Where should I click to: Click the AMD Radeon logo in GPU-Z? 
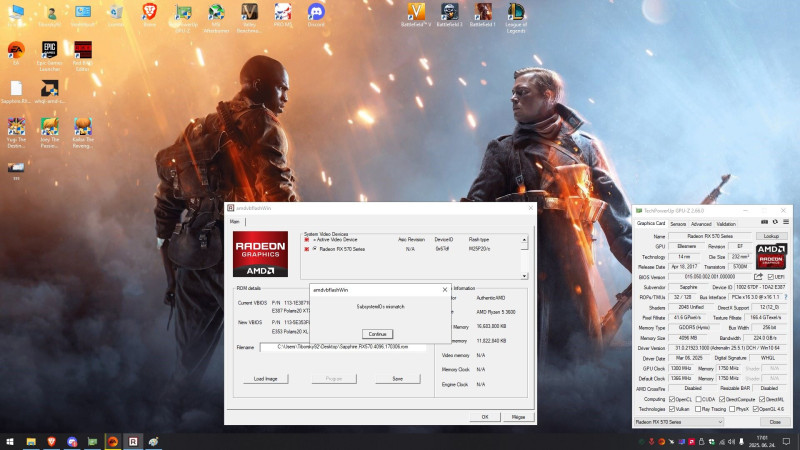tap(771, 256)
